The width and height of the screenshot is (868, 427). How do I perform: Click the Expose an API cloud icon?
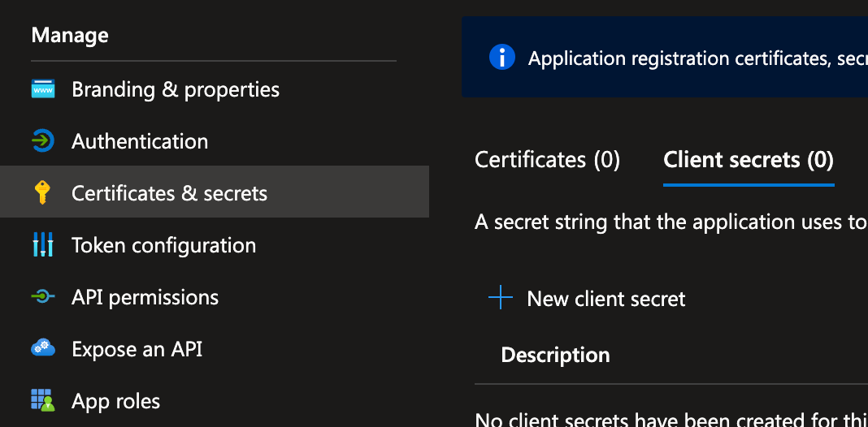click(x=43, y=349)
